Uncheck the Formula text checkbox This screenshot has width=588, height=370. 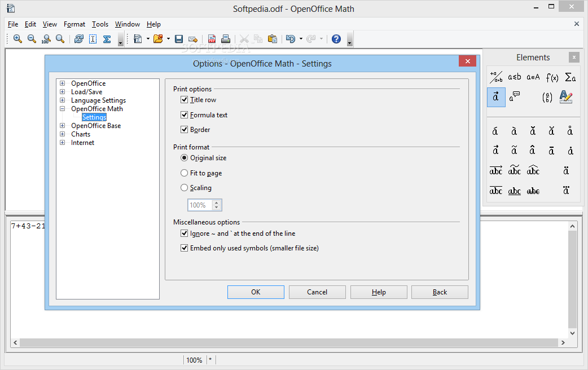184,114
